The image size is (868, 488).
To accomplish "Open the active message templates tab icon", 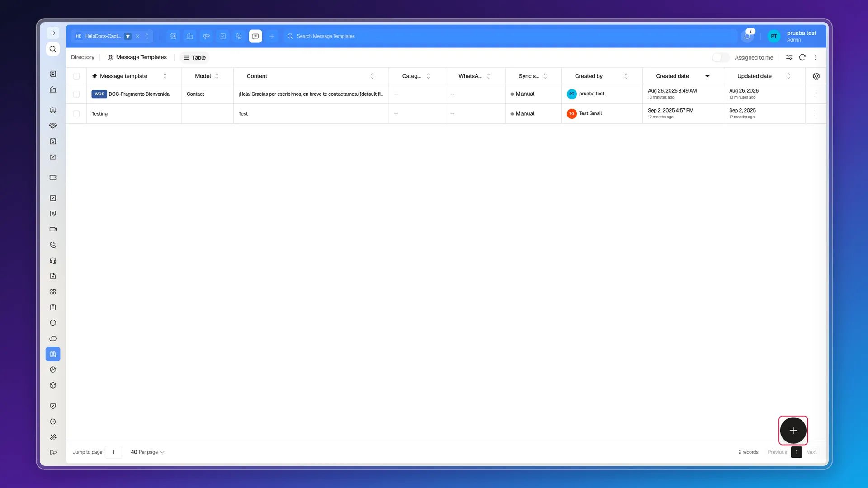I will 255,36.
